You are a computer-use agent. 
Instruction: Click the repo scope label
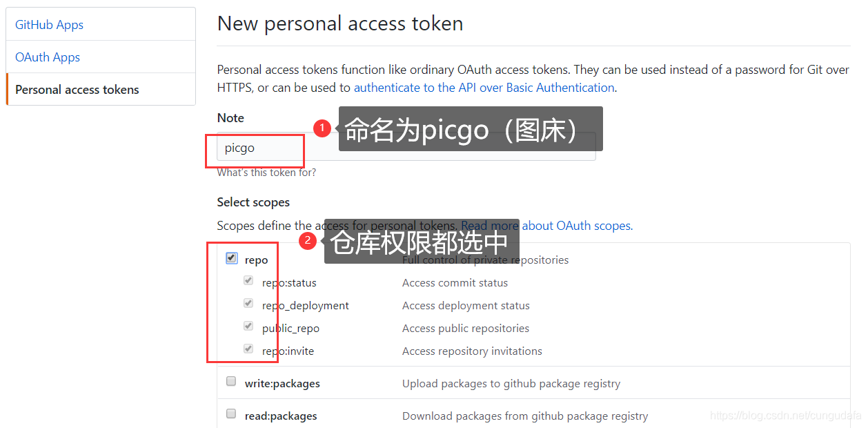pos(256,260)
